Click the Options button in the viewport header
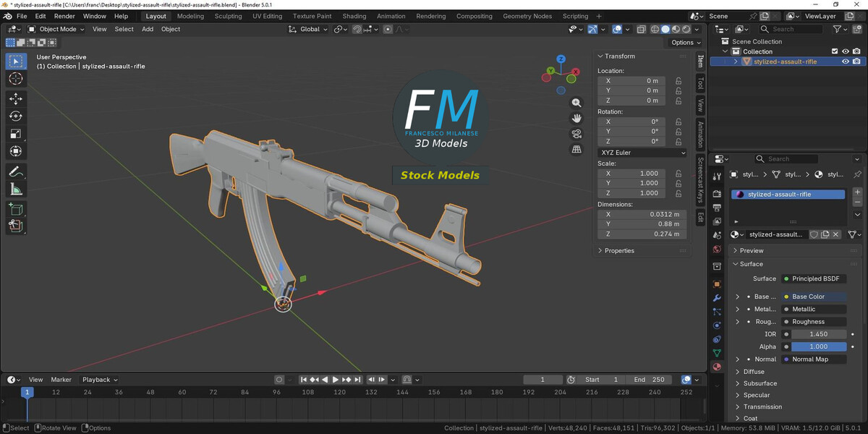This screenshot has height=434, width=868. [x=682, y=43]
